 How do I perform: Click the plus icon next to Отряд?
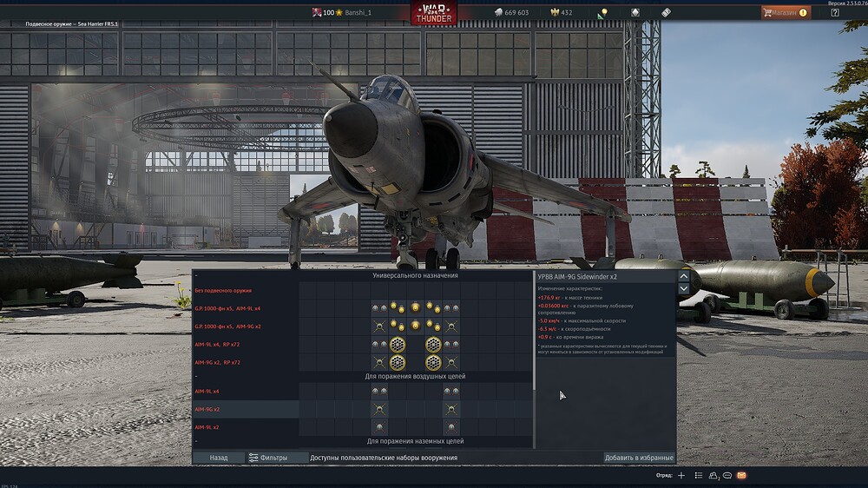[x=681, y=476]
